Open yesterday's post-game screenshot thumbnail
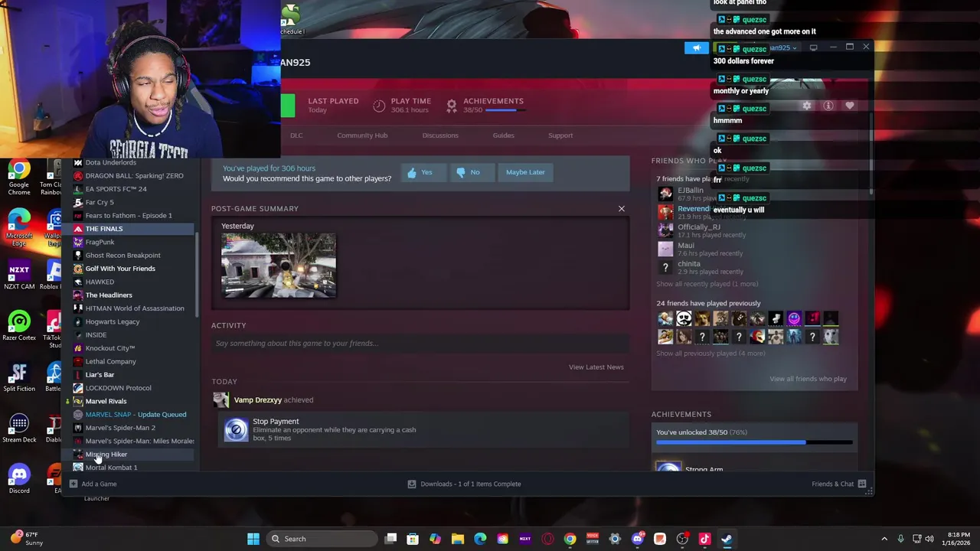 coord(279,266)
